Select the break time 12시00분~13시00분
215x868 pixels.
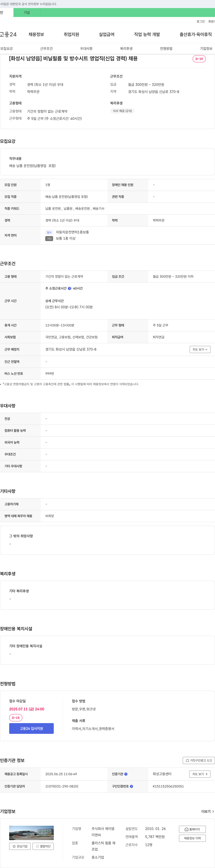tap(60, 326)
